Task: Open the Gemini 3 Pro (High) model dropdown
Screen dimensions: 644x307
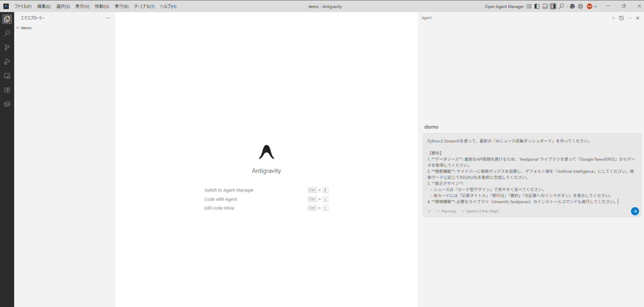Action: point(480,211)
